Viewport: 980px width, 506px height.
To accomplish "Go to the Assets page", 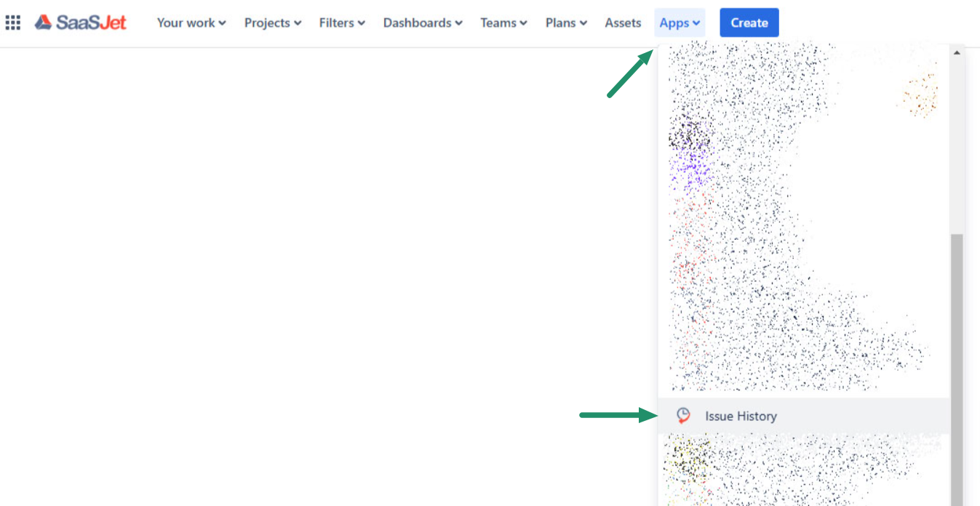I will tap(623, 23).
